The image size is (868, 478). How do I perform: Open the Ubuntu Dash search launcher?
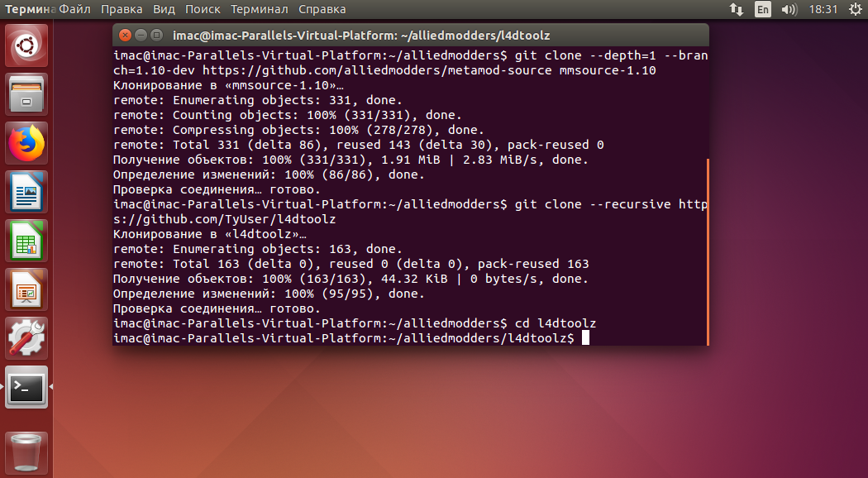(26, 46)
